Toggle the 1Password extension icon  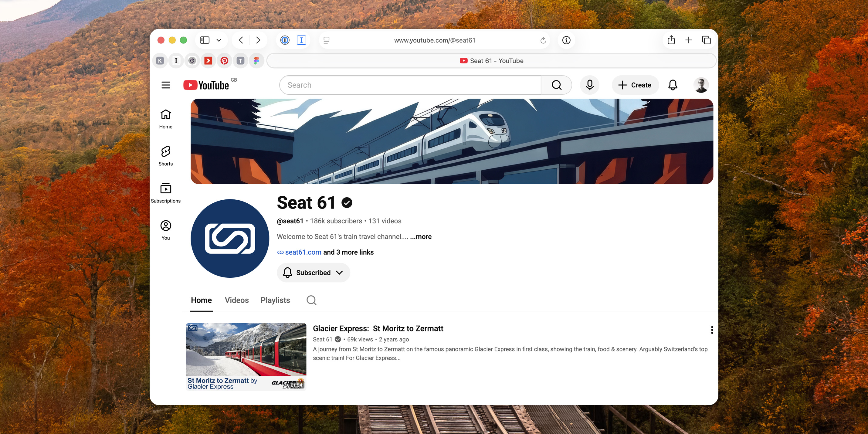coord(285,40)
